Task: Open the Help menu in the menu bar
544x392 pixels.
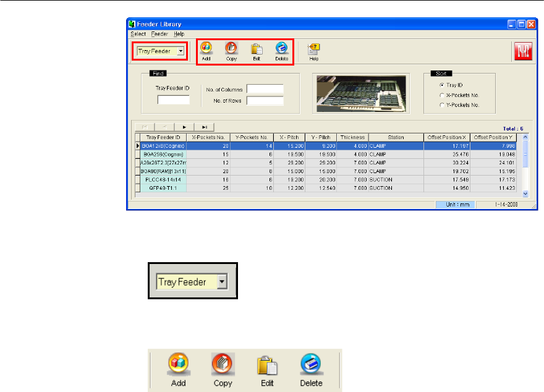Action: (x=179, y=33)
